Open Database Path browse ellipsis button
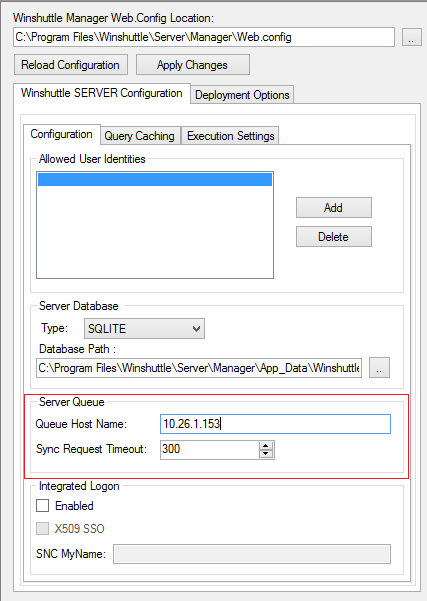Screen dimensions: 427x601 [379, 368]
